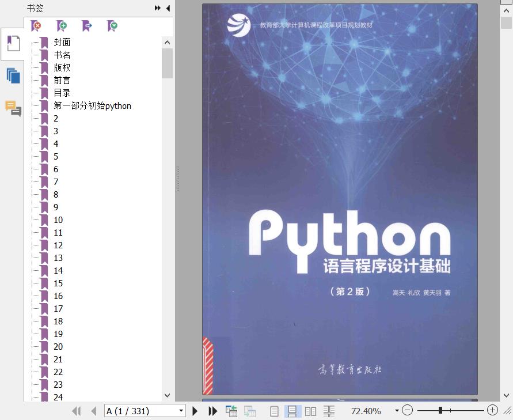Collapse the bookmarks panel with left arrow
This screenshot has height=420, width=513.
tap(168, 8)
